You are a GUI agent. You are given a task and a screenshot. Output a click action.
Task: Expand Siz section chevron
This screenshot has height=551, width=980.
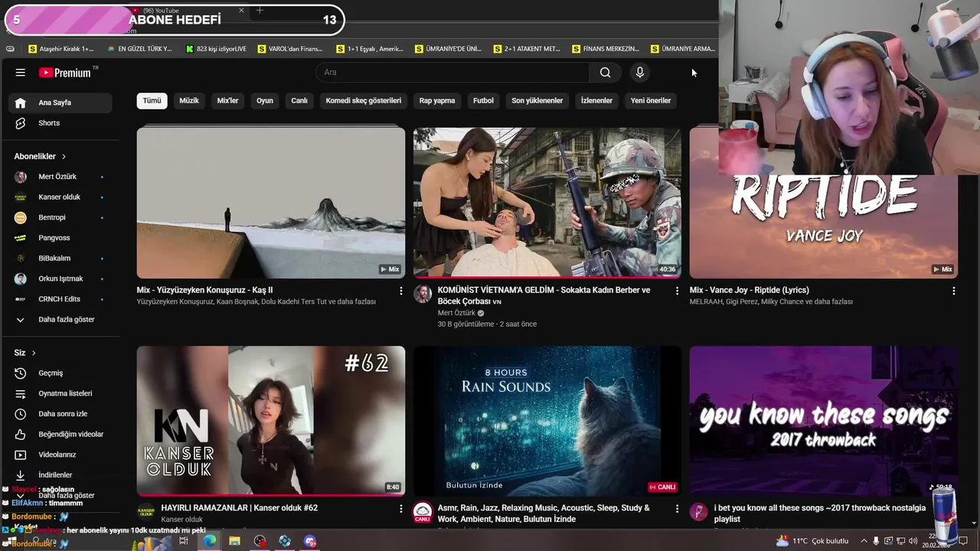click(34, 353)
